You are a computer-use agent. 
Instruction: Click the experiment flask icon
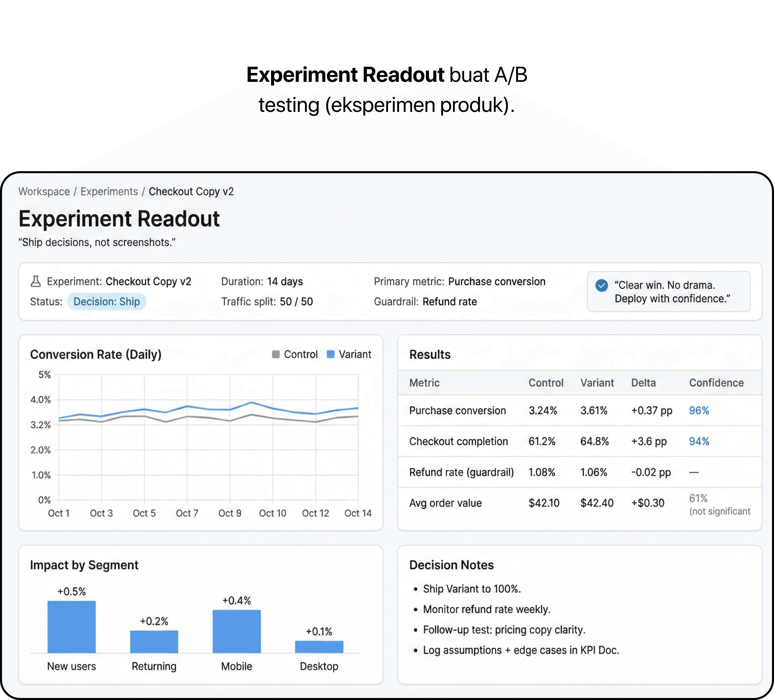tap(35, 281)
